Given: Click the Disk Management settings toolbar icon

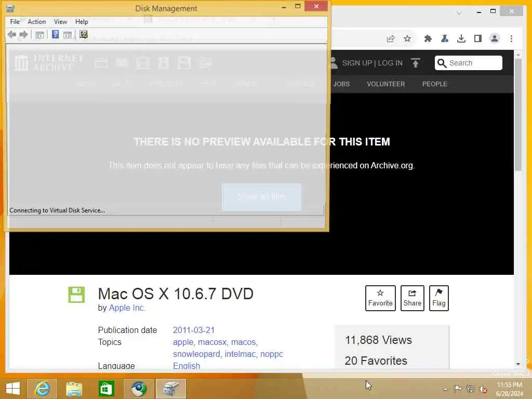Looking at the screenshot, I should (x=84, y=34).
